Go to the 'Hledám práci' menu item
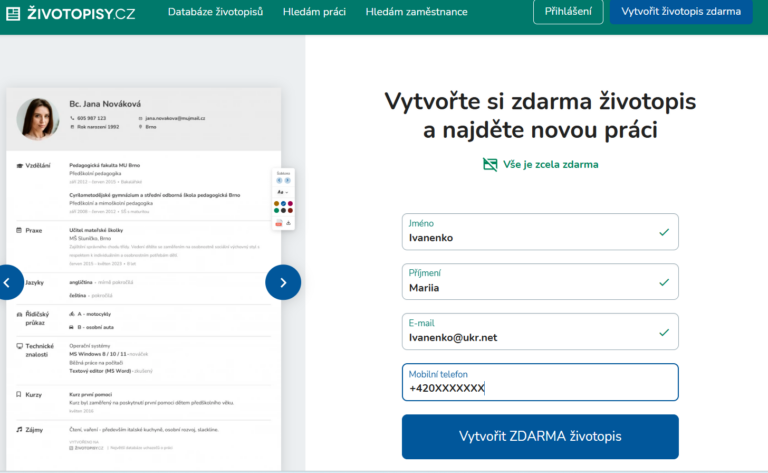The image size is (768, 473). 314,12
